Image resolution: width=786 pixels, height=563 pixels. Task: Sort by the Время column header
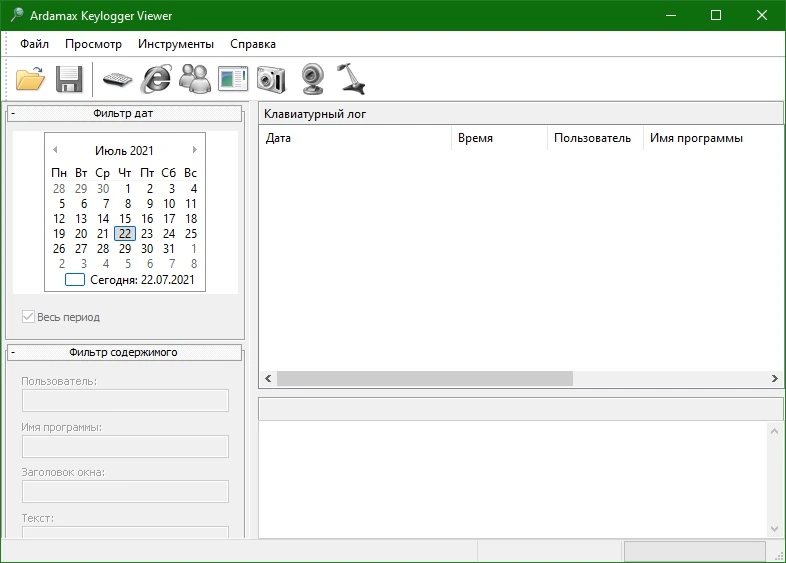[499, 138]
